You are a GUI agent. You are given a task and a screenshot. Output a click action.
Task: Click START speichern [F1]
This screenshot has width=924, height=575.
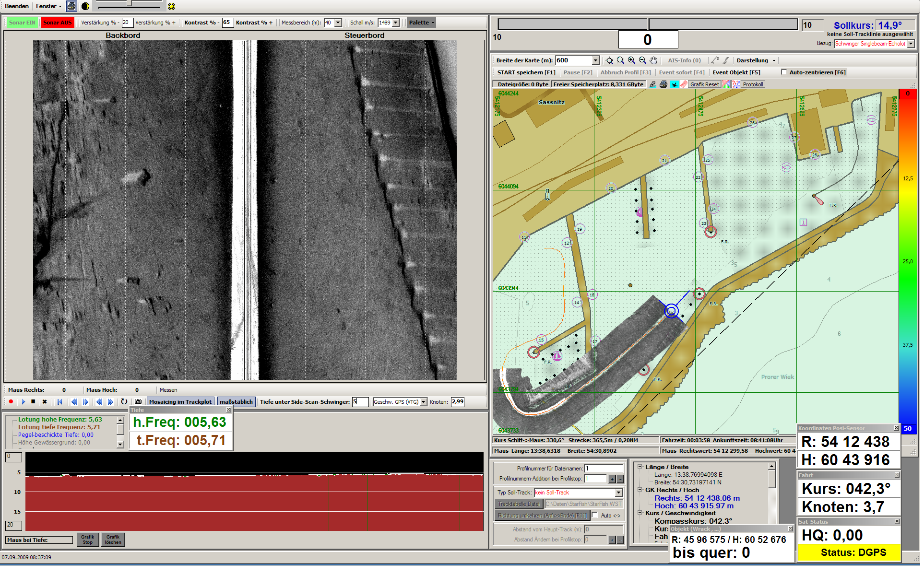coord(526,72)
